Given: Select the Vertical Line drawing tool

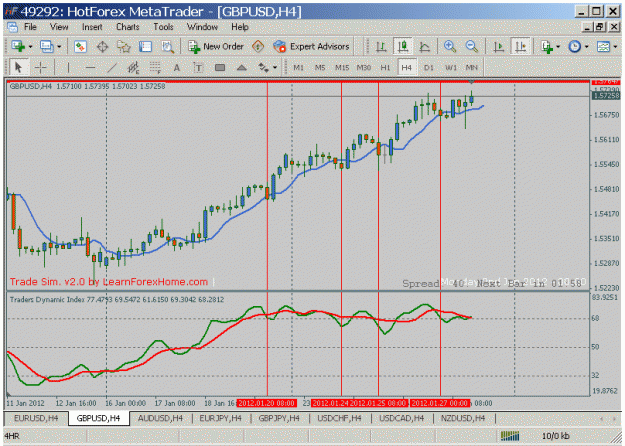Looking at the screenshot, I should (68, 68).
